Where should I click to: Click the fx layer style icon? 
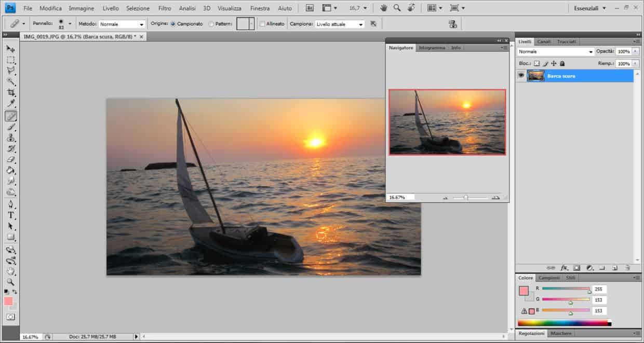(x=564, y=268)
